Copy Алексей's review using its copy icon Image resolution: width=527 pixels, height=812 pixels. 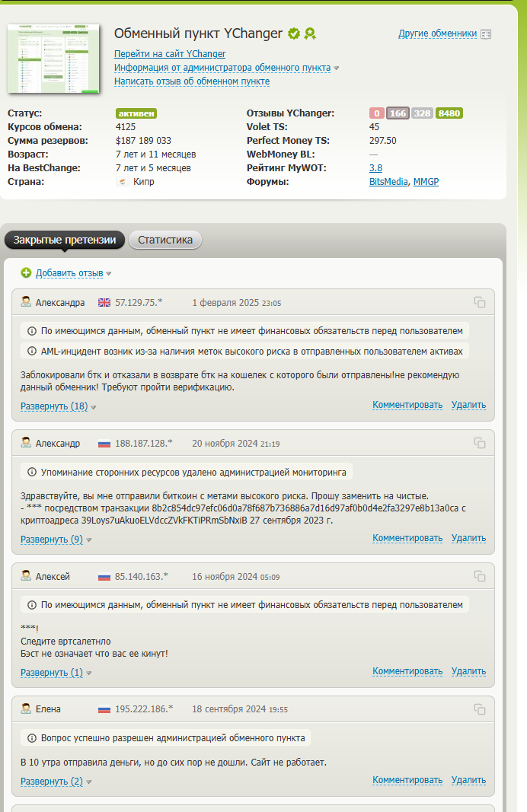click(480, 576)
